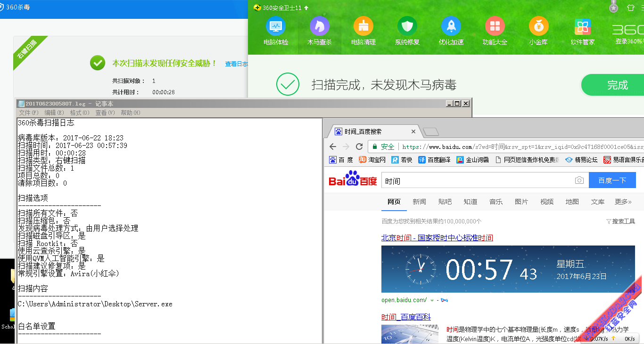644x344 pixels.
Task: Click the browser back arrow
Action: pyautogui.click(x=333, y=147)
